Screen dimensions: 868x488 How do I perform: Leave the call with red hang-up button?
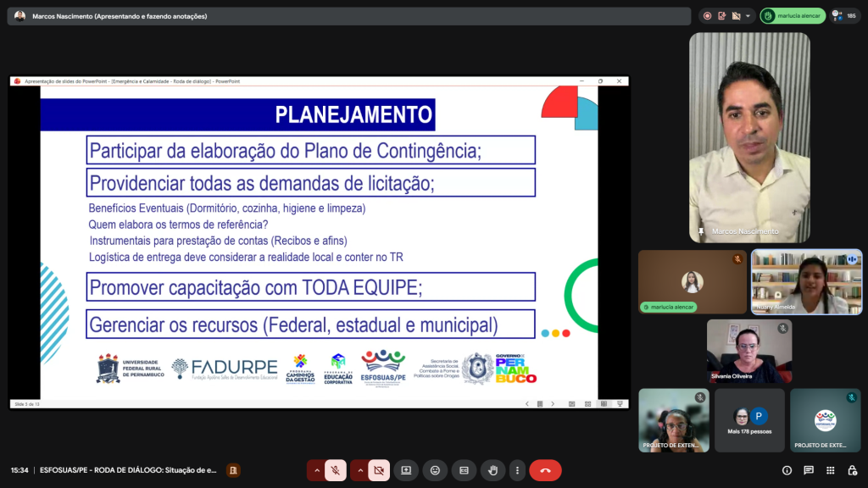pyautogui.click(x=545, y=470)
